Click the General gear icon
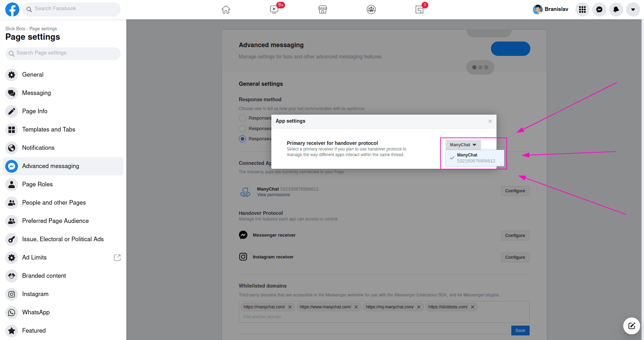The height and width of the screenshot is (340, 644). (x=12, y=75)
